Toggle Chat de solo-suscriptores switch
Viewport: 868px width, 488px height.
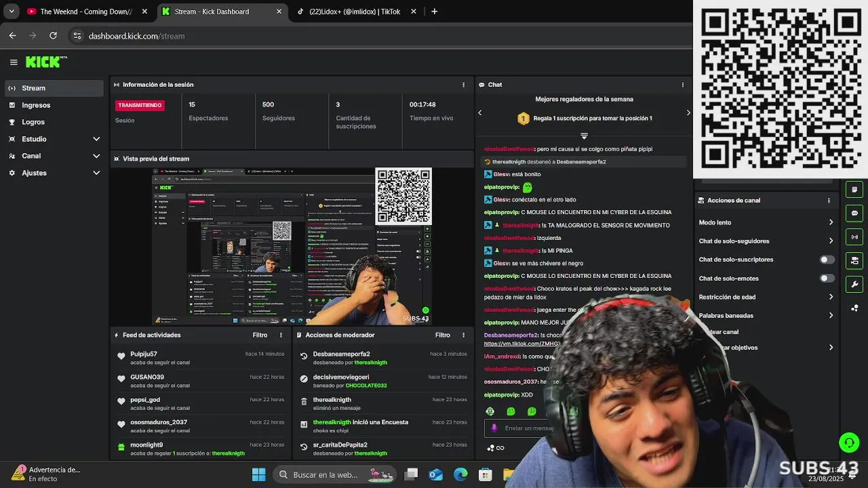point(827,260)
